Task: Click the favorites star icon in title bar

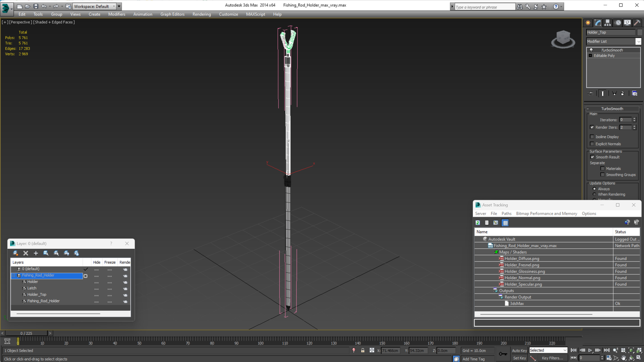Action: [x=544, y=7]
